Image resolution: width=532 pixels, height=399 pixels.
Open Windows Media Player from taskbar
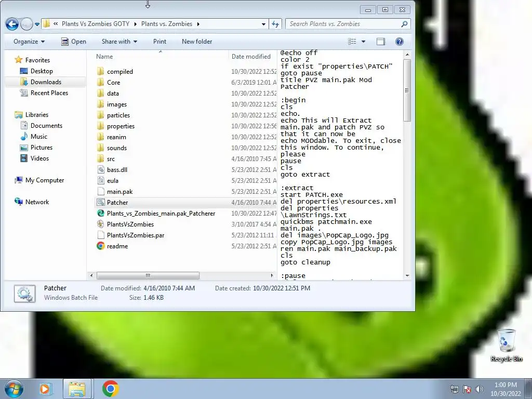point(45,389)
